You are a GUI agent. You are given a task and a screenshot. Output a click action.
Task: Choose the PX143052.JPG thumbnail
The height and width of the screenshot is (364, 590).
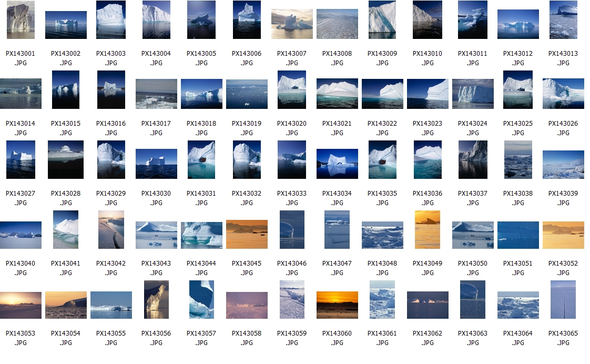pyautogui.click(x=563, y=235)
